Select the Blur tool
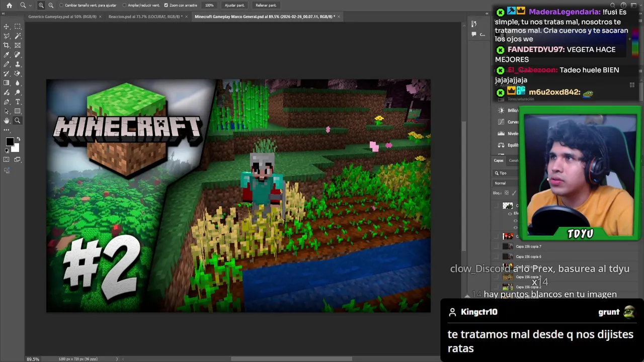 pos(18,83)
